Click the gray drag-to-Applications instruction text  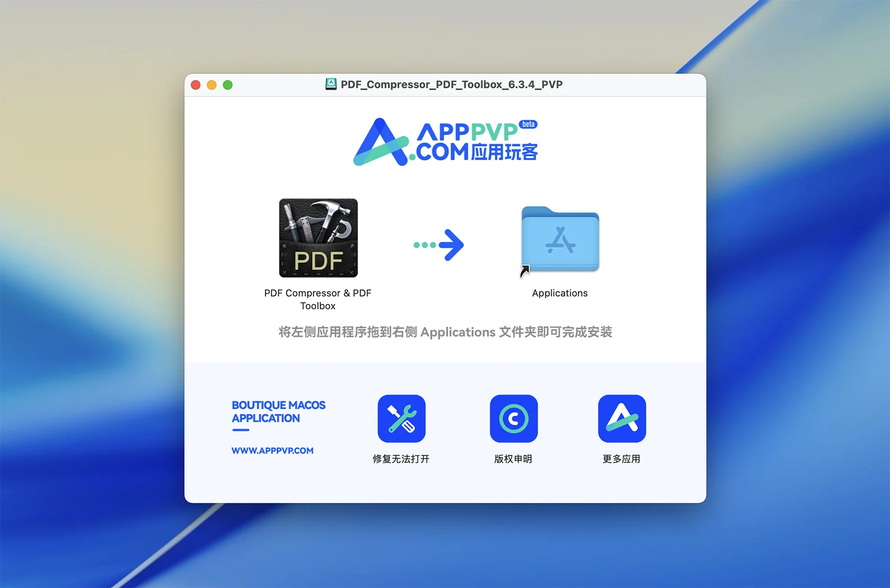point(445,332)
